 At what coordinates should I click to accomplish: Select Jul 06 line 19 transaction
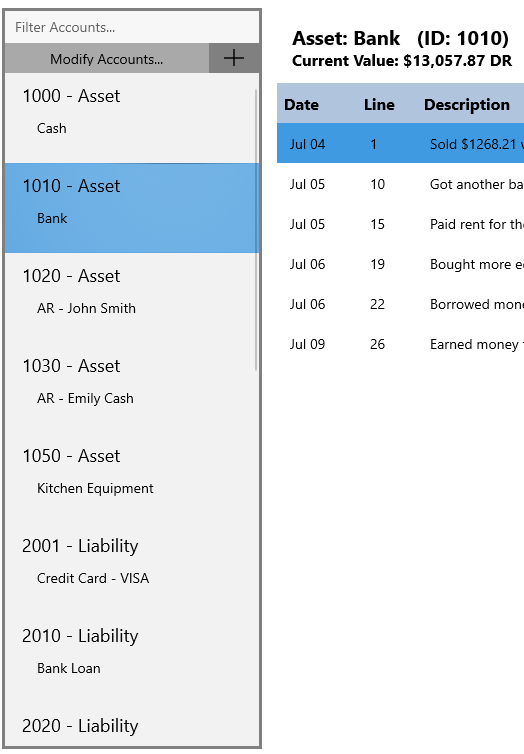[x=400, y=264]
